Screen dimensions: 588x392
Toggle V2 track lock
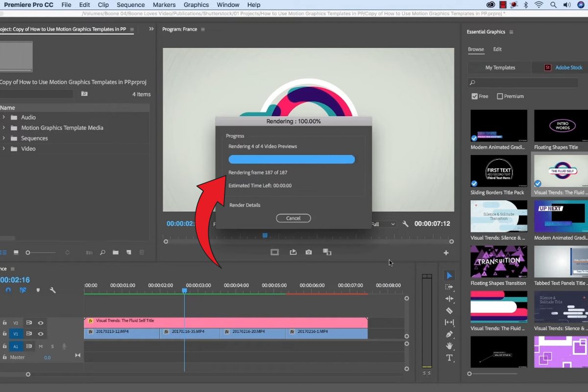[x=5, y=323]
